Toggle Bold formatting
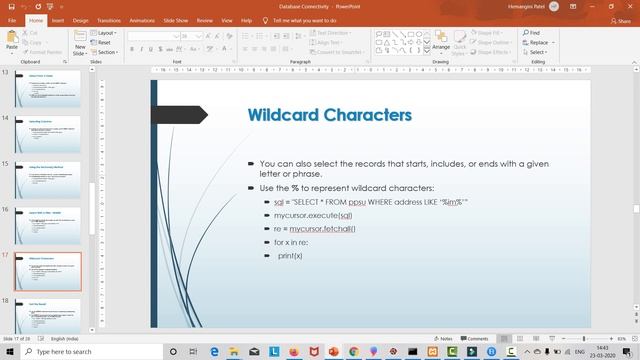640x360 pixels. point(132,49)
